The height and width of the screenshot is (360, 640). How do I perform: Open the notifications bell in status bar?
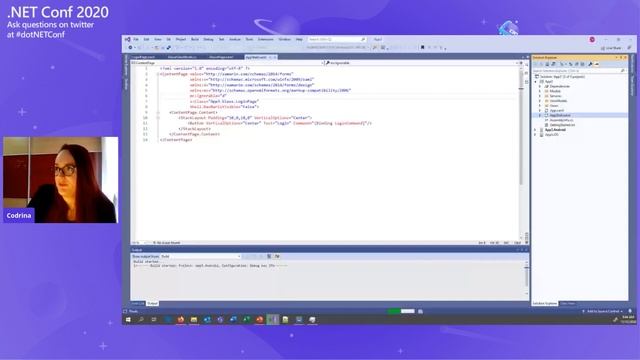(x=630, y=311)
